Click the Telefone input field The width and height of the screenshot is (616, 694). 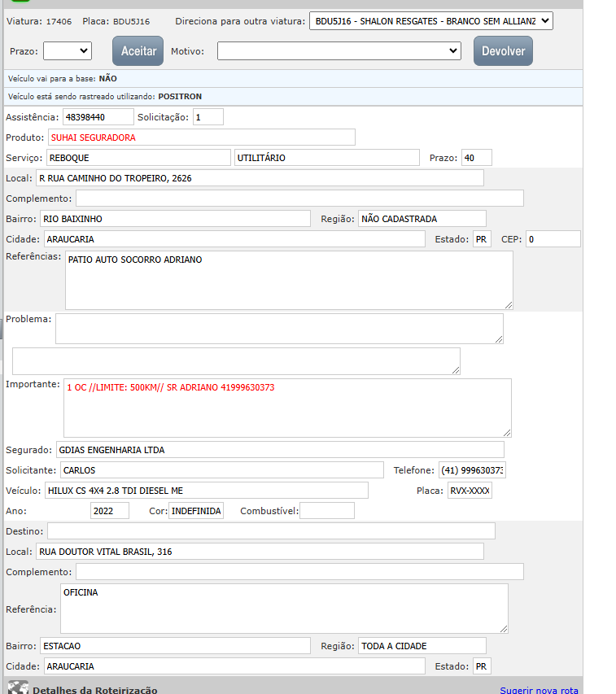click(472, 470)
